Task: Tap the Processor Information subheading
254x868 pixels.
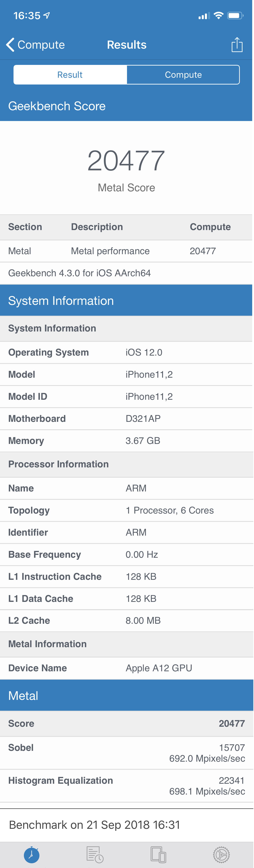Action: tap(59, 464)
